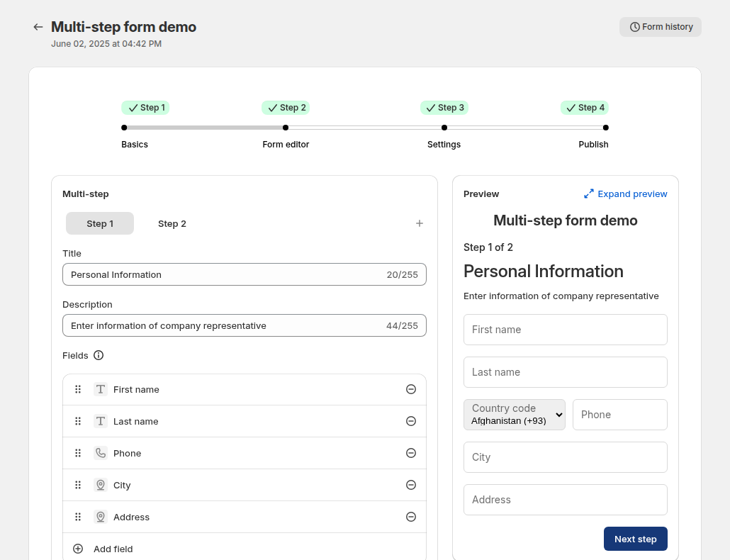Click preview First name input
The image size is (730, 560).
tap(565, 330)
